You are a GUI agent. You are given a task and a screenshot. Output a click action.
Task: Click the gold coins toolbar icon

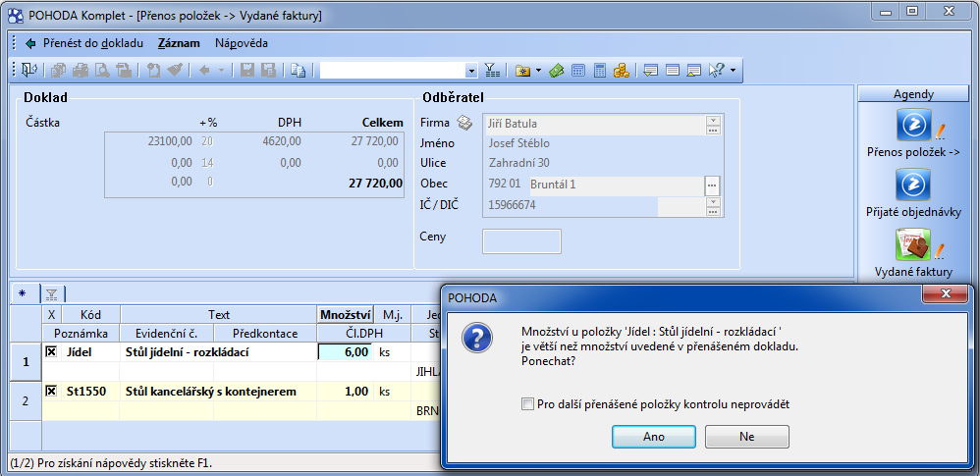pos(621,71)
